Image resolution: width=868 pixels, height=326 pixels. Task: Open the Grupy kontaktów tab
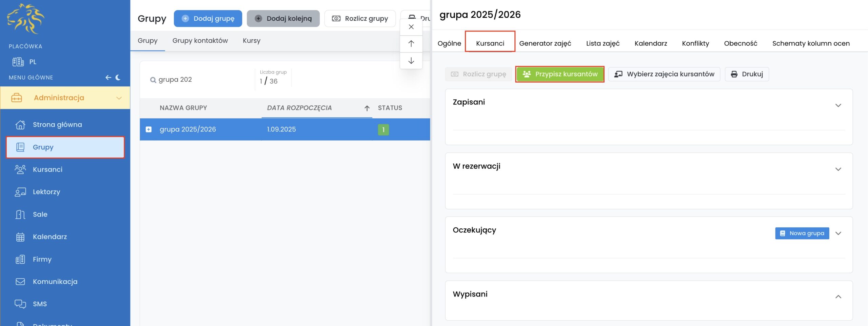pyautogui.click(x=200, y=41)
